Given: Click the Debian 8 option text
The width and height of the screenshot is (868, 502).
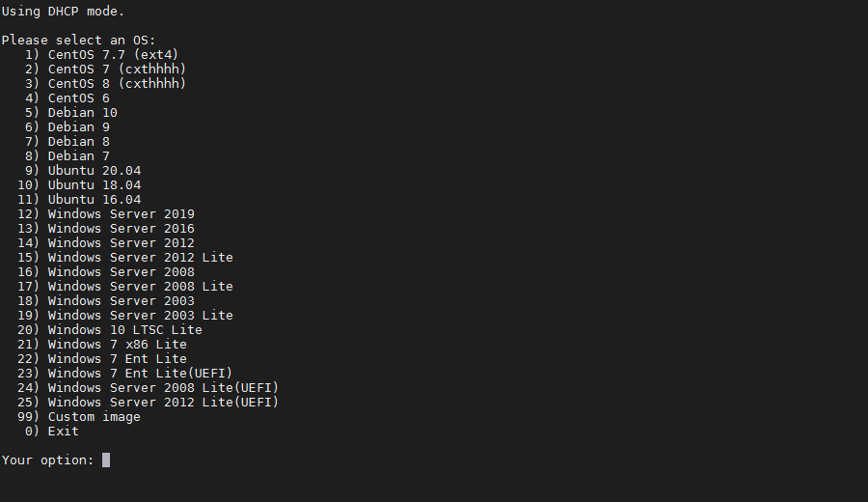Looking at the screenshot, I should [78, 142].
